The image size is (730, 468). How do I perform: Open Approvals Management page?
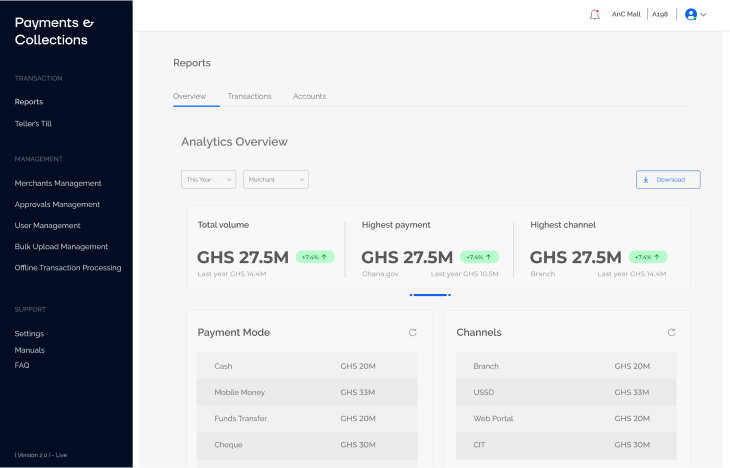coord(57,204)
